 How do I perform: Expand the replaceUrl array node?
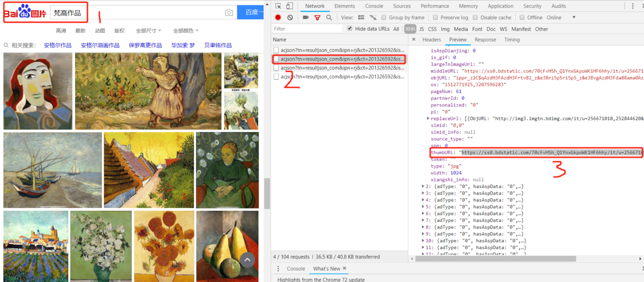click(x=428, y=118)
